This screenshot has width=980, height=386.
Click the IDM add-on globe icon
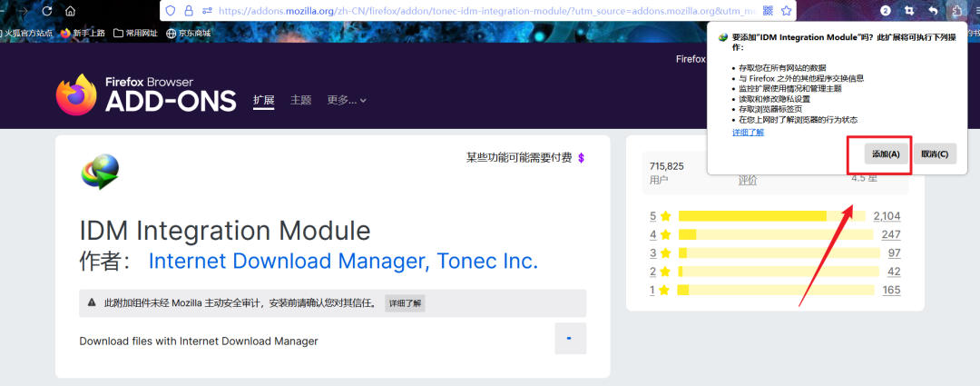click(x=100, y=172)
